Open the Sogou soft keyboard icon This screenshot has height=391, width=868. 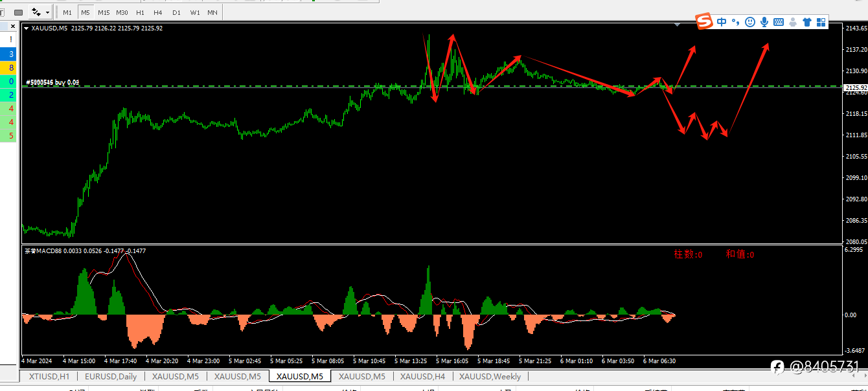(779, 22)
